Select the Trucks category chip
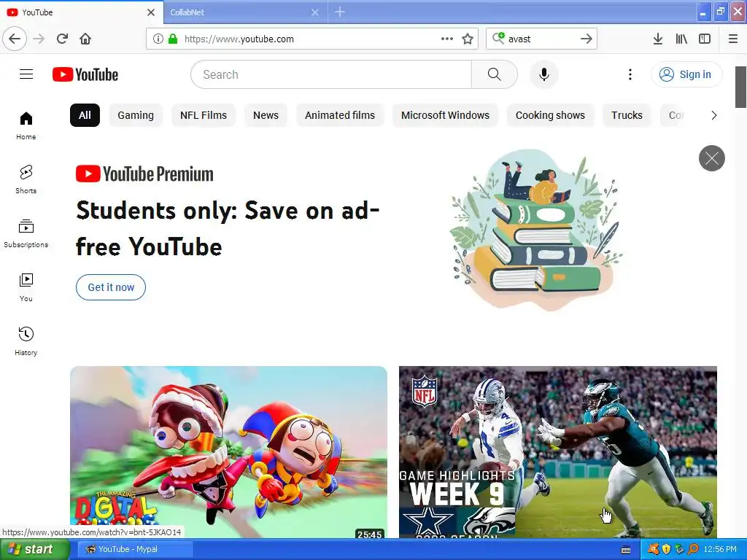 pyautogui.click(x=627, y=115)
